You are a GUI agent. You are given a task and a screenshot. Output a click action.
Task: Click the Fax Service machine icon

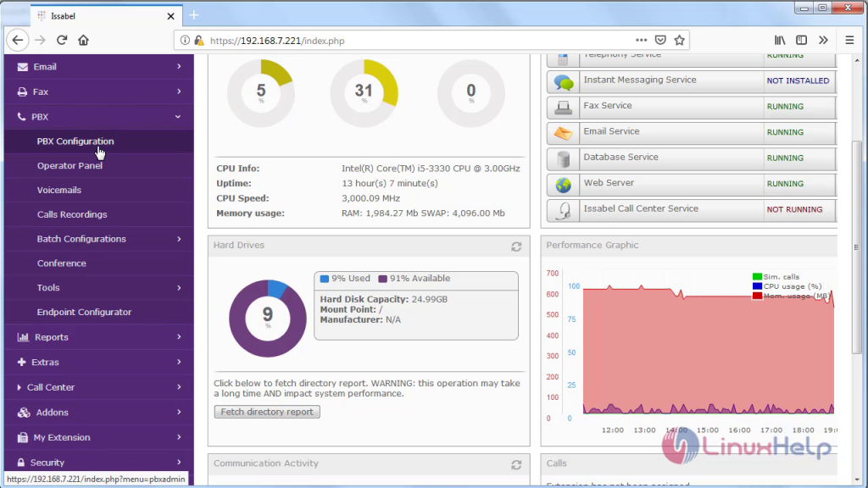click(564, 108)
